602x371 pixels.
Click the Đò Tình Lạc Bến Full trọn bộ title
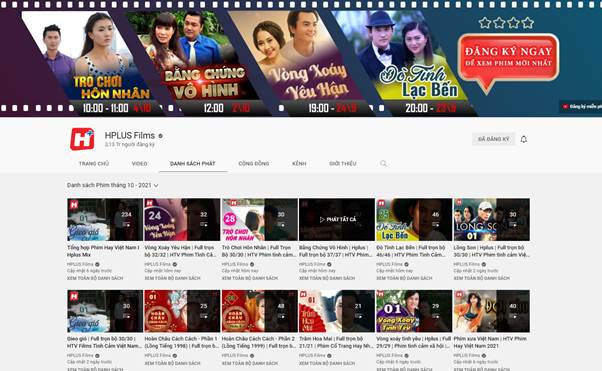click(x=412, y=251)
